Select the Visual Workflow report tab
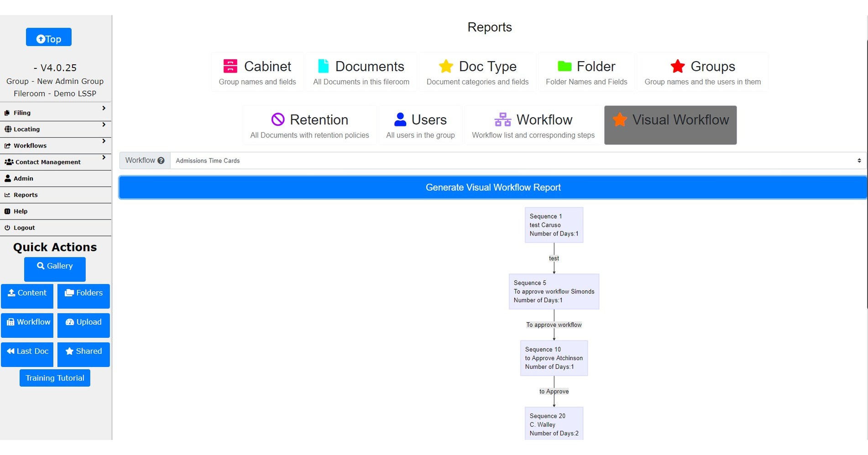The image size is (868, 455). coord(670,126)
